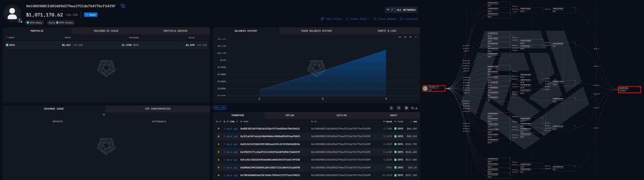644x180 pixels.
Task: Select the 1W chart time range
Action: tap(400, 37)
